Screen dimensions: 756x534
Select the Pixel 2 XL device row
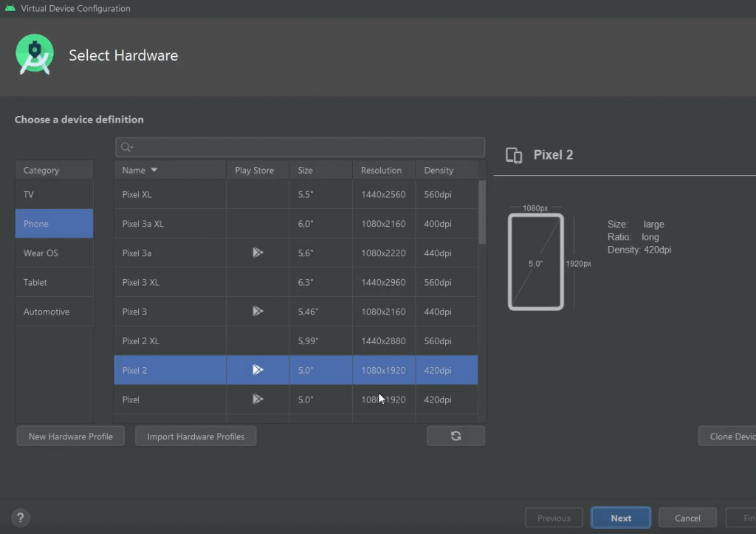pyautogui.click(x=295, y=340)
